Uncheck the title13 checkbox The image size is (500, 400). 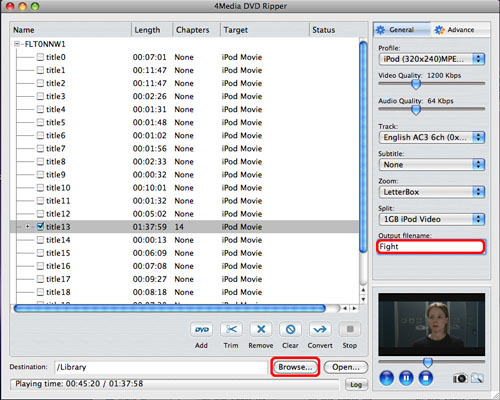coord(40,227)
